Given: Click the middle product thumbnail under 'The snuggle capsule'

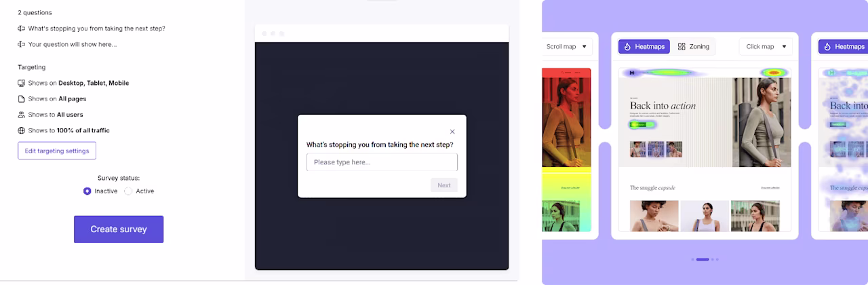Looking at the screenshot, I should click(705, 216).
